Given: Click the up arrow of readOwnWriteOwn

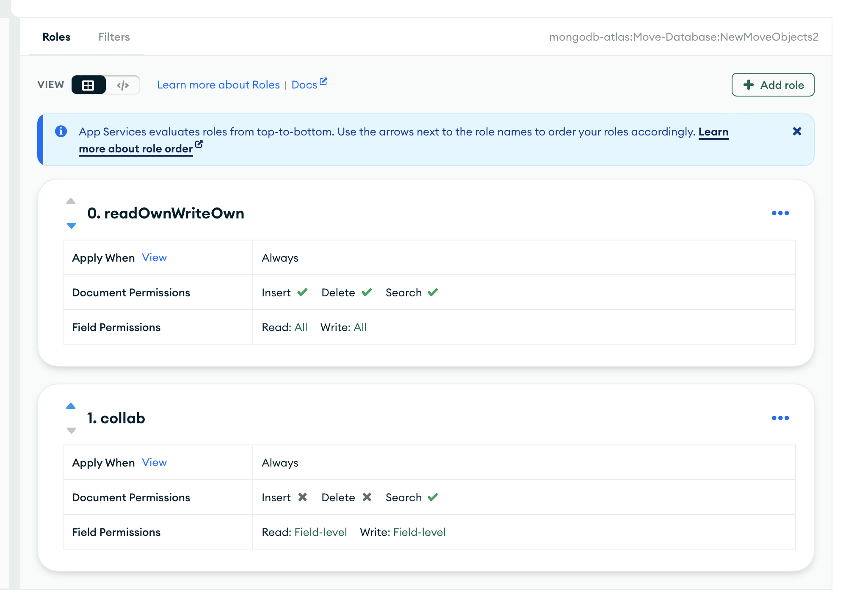Looking at the screenshot, I should [x=71, y=201].
